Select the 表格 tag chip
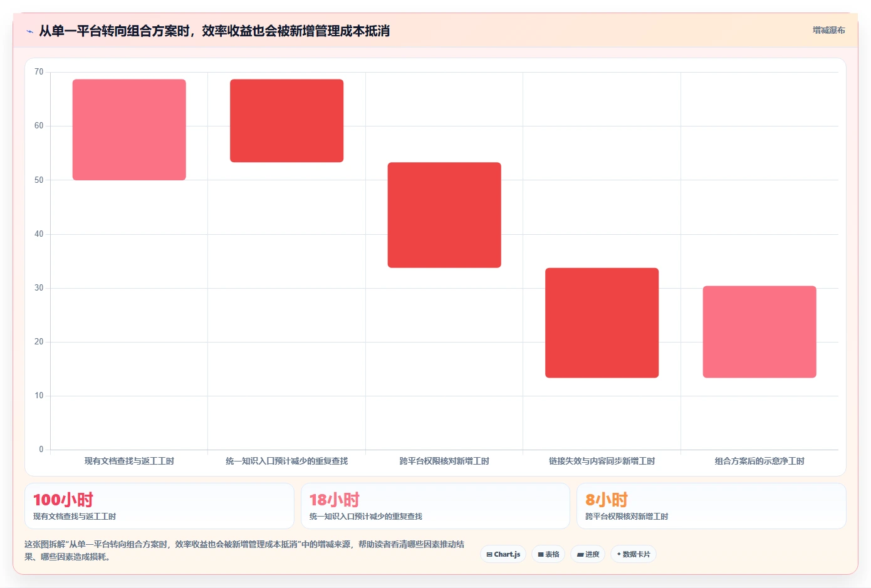871x588 pixels. [548, 554]
